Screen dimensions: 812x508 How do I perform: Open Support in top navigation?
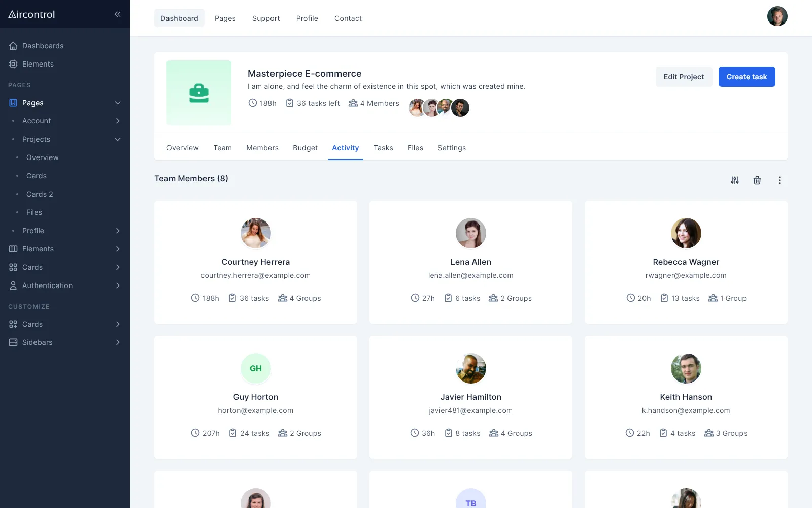(266, 18)
